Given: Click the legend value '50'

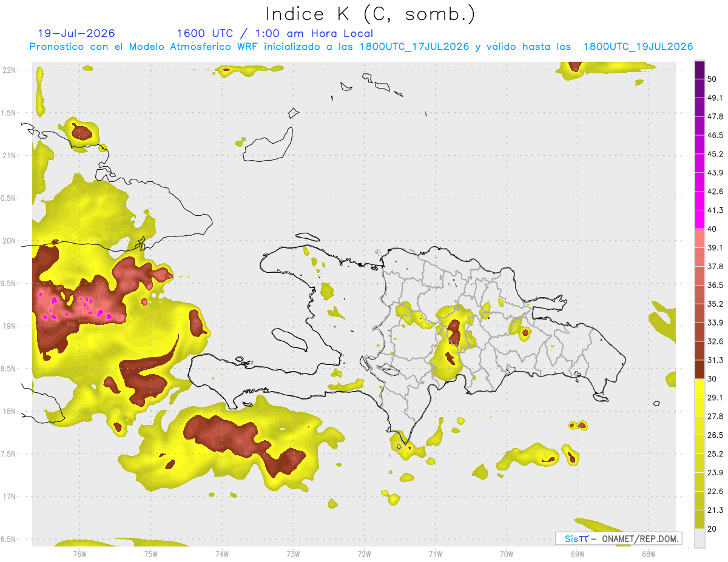Looking at the screenshot, I should pos(713,79).
